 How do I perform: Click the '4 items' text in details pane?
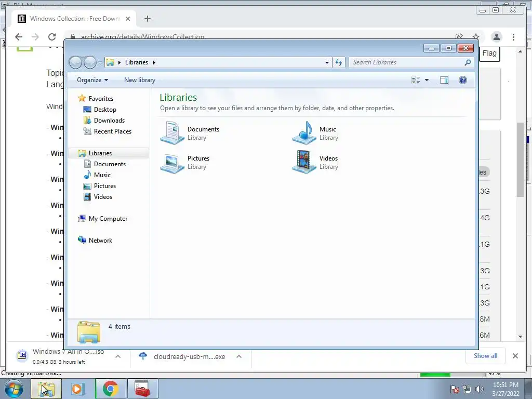(x=119, y=326)
